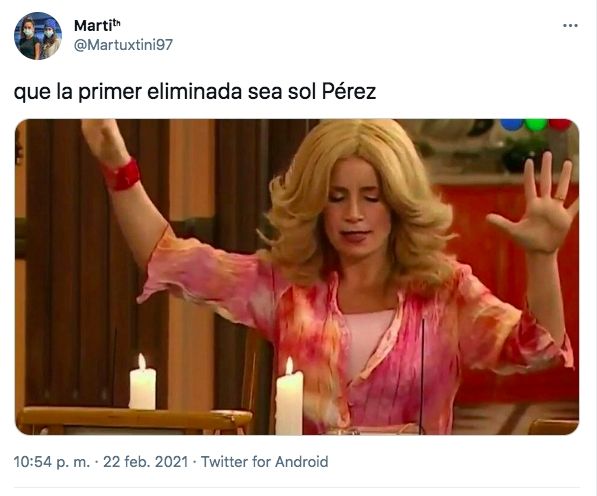Click the left lit candle in the image
Viewport: 597px width, 496px height.
click(142, 382)
